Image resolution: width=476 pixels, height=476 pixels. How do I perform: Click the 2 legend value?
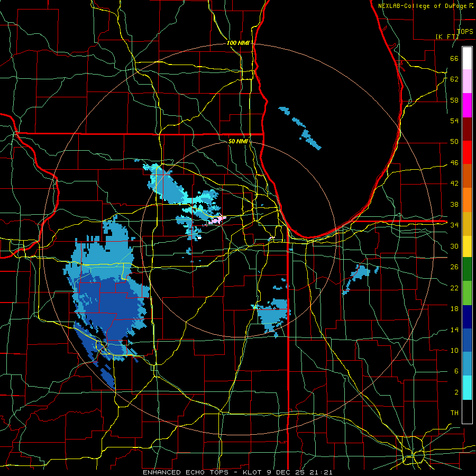pyautogui.click(x=456, y=392)
